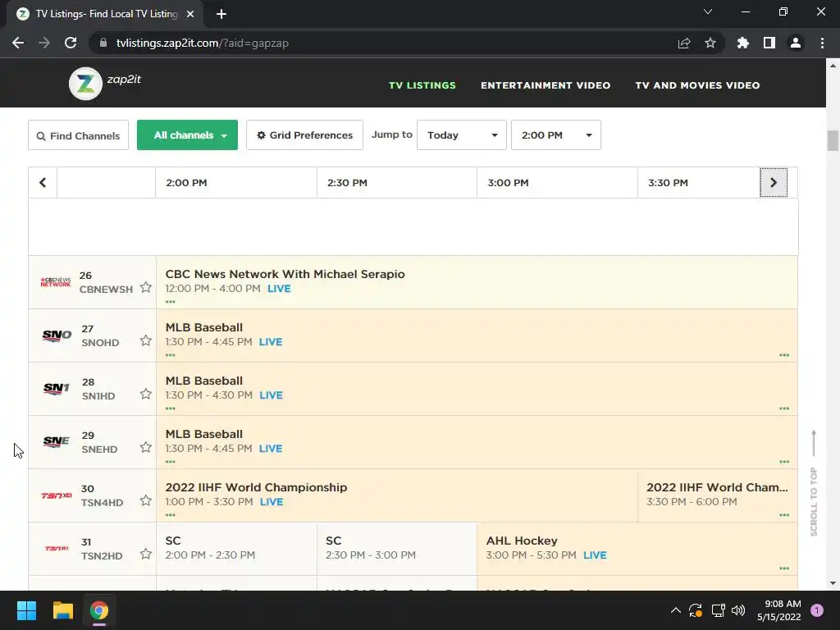Open the Today day dropdown
Screen dimensions: 840x630
pos(462,135)
